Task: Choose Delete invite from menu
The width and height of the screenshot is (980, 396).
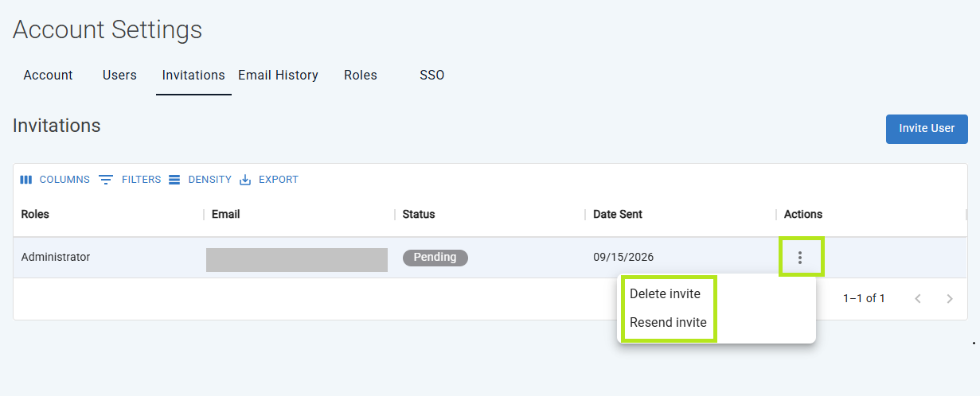Action: pyautogui.click(x=665, y=294)
